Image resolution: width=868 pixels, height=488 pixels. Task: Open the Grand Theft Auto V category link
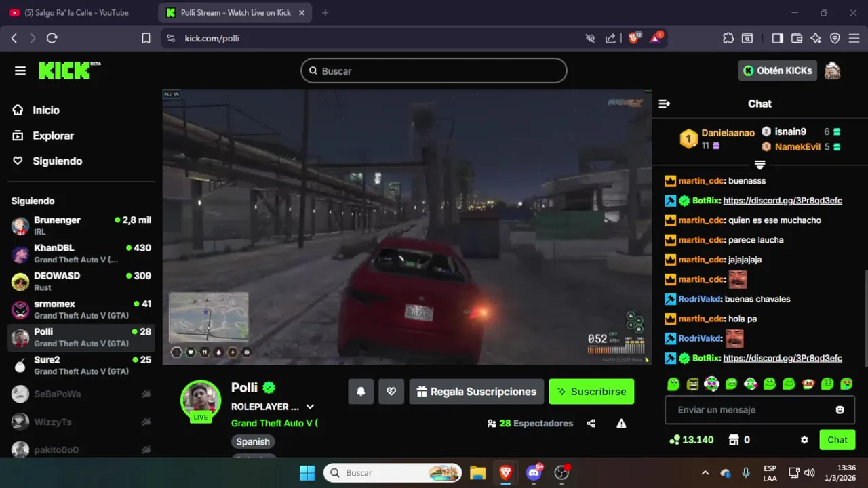coord(274,423)
